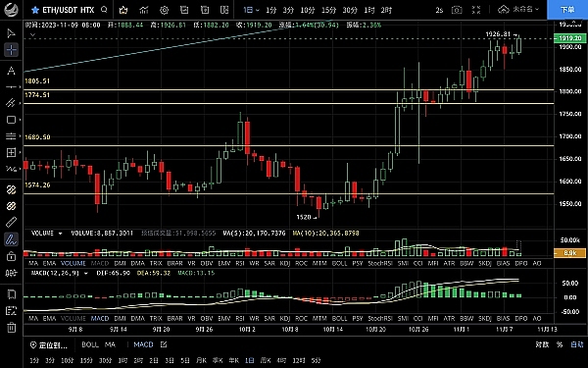Select the horizontal line drawing tool
The height and width of the screenshot is (368, 588).
click(11, 86)
